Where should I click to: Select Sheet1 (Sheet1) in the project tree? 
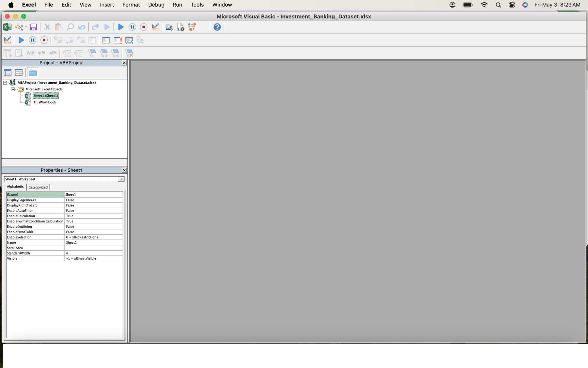pos(46,96)
